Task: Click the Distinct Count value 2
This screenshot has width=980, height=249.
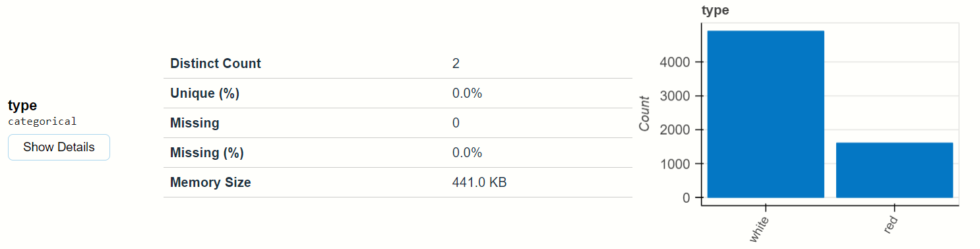Action: pos(456,63)
